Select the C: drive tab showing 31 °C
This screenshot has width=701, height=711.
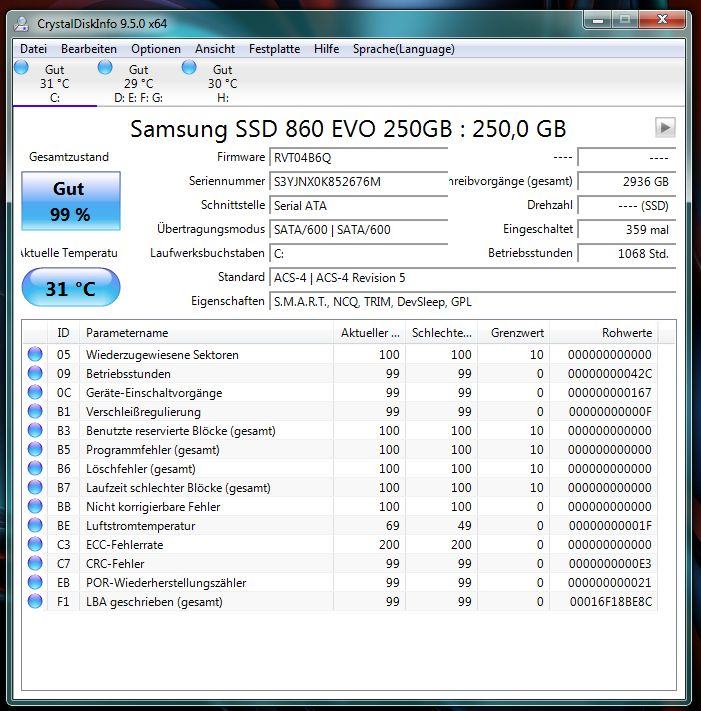(55, 83)
